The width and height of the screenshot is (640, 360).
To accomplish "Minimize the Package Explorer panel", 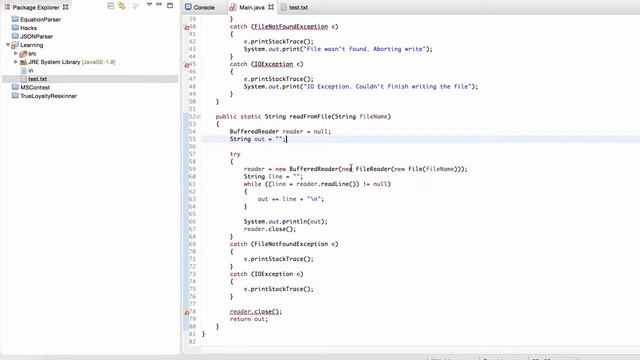I will [159, 5].
